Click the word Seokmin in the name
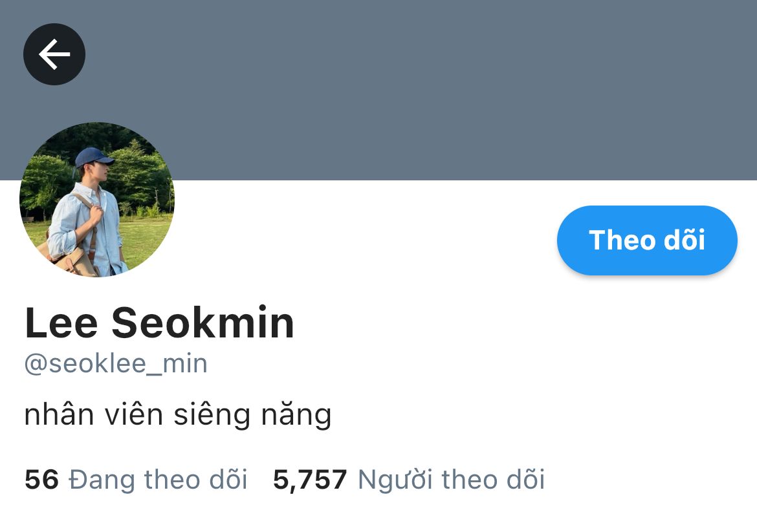This screenshot has width=757, height=532. [203, 323]
